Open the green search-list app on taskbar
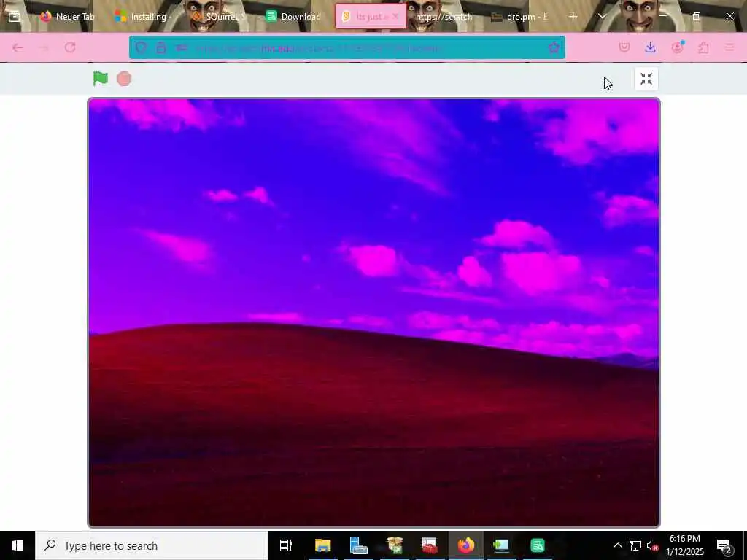 click(538, 545)
